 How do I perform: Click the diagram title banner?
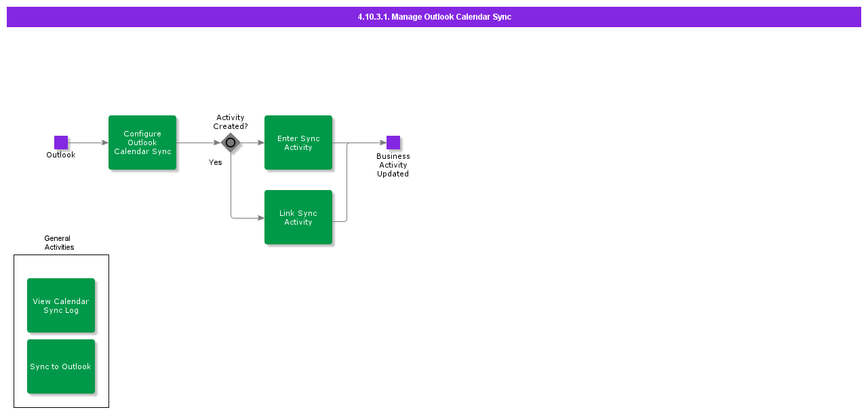coord(433,16)
